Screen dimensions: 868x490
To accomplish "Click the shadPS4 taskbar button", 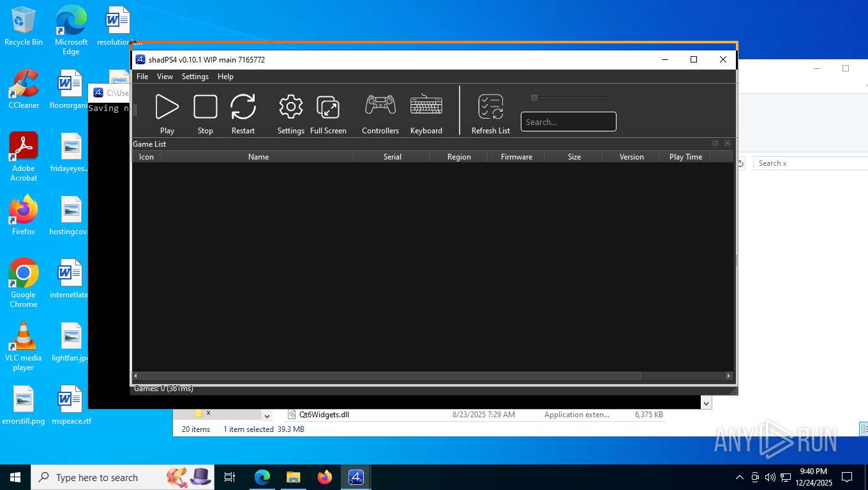I will point(356,477).
